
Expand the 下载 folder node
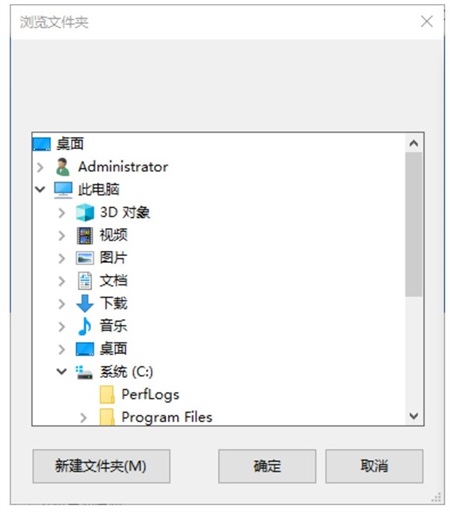(x=62, y=304)
